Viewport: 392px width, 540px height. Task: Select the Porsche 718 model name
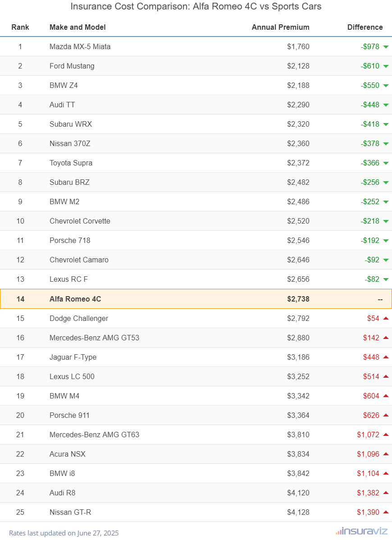tap(70, 240)
